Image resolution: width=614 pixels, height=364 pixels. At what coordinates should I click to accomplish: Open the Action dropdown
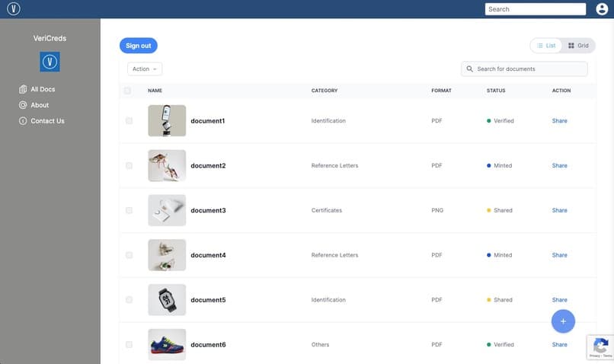[145, 69]
